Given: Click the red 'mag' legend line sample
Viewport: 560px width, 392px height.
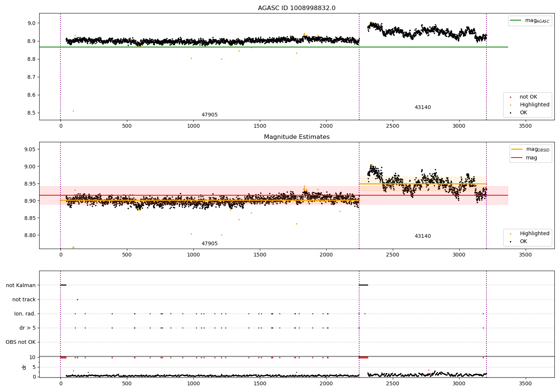Looking at the screenshot, I should [517, 158].
